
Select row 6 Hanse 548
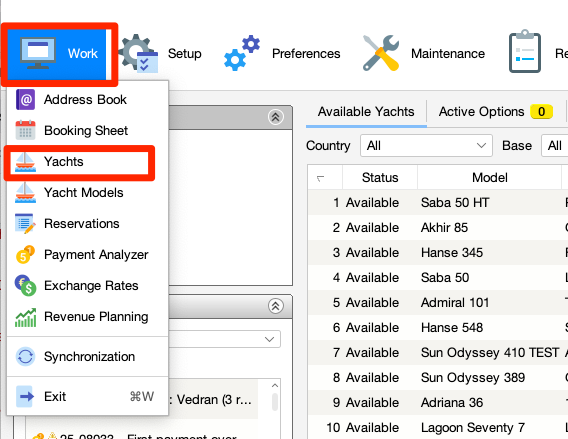(x=438, y=327)
